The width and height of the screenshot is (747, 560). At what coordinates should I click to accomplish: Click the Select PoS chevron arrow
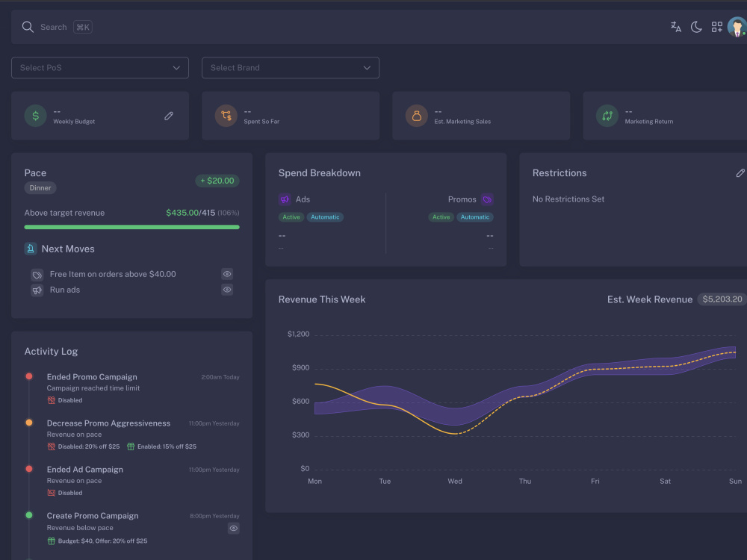176,68
